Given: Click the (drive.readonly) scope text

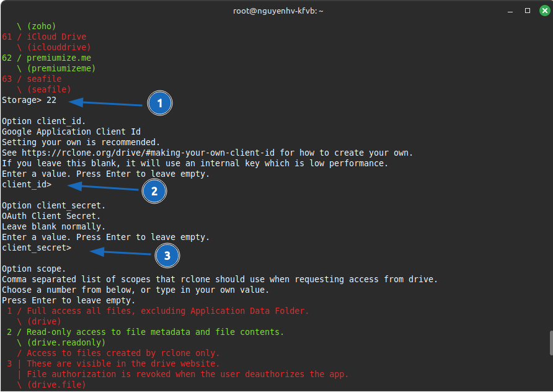Looking at the screenshot, I should tap(66, 342).
